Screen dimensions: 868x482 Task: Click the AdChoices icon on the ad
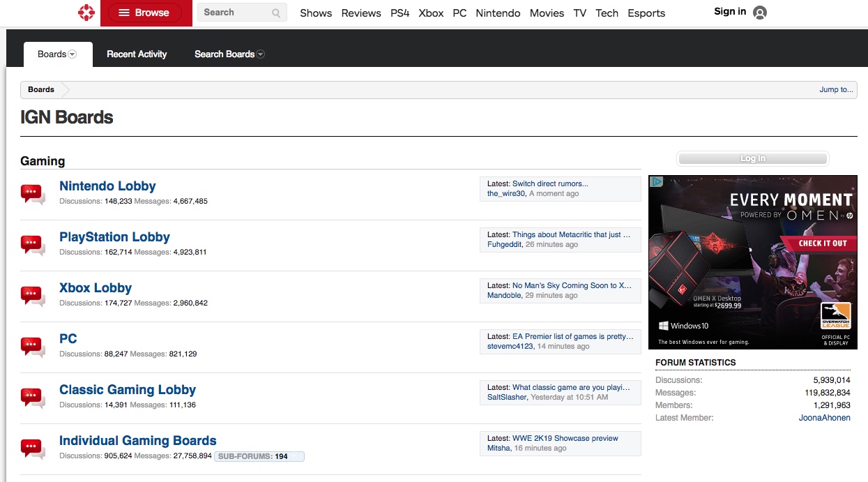click(x=656, y=182)
